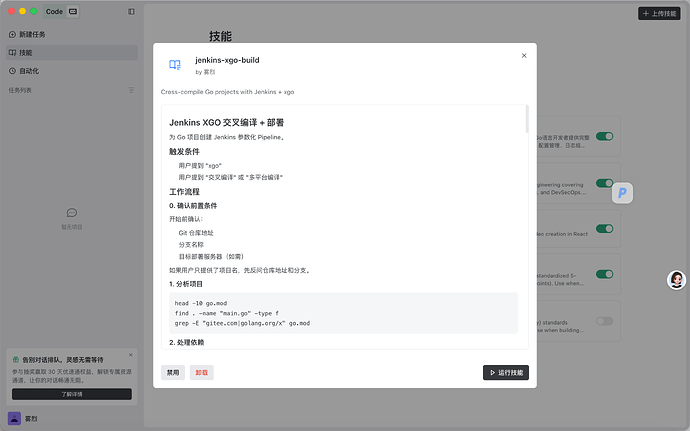Enable the disabled standards skill switch
The height and width of the screenshot is (431, 690).
click(605, 321)
